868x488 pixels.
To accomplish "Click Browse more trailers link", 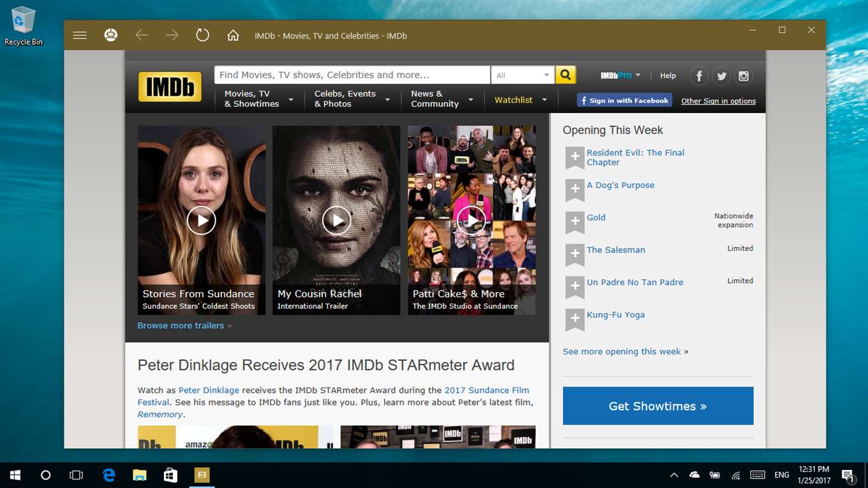I will [184, 325].
